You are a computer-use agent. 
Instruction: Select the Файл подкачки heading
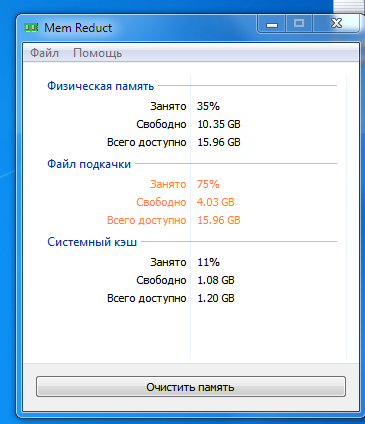pos(89,164)
